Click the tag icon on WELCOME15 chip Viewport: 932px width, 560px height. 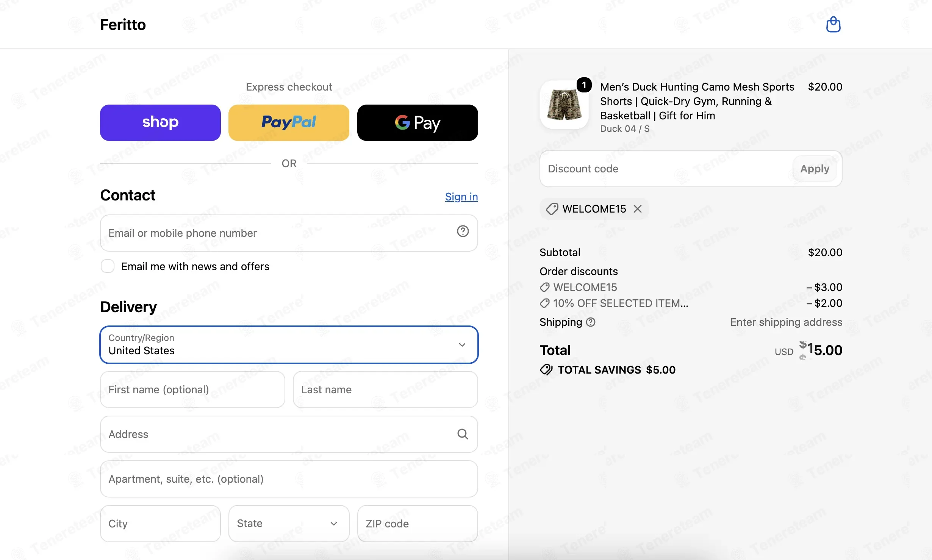pos(552,209)
